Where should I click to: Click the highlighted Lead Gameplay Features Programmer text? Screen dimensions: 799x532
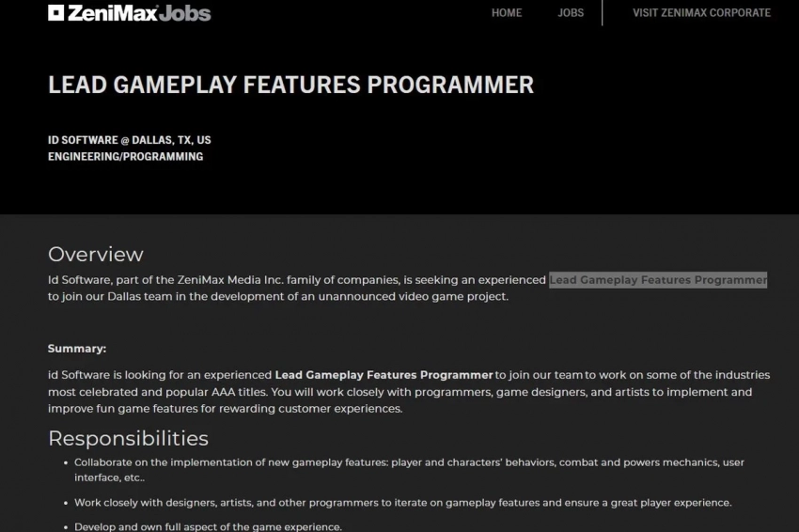pos(658,280)
